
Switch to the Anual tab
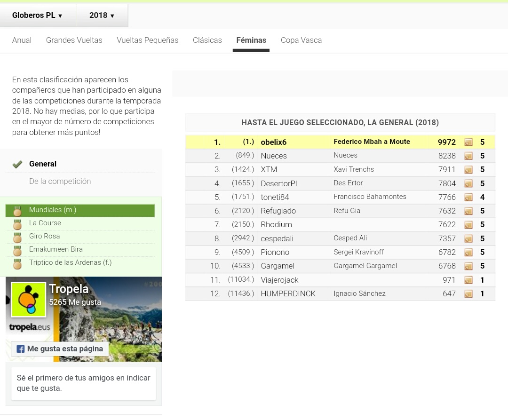tap(22, 40)
